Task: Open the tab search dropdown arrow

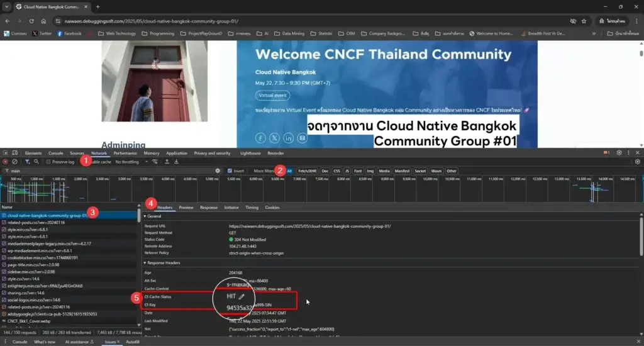Action: pyautogui.click(x=6, y=6)
